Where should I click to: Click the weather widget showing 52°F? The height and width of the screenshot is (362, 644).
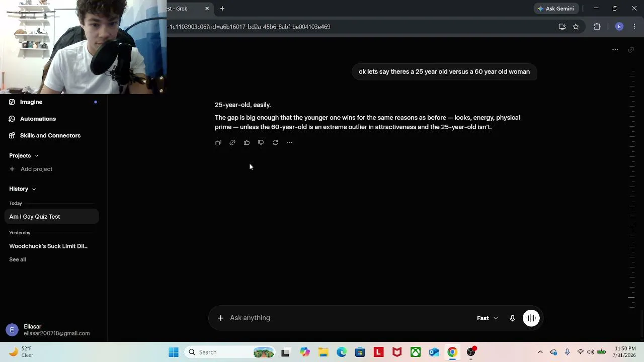[21, 352]
